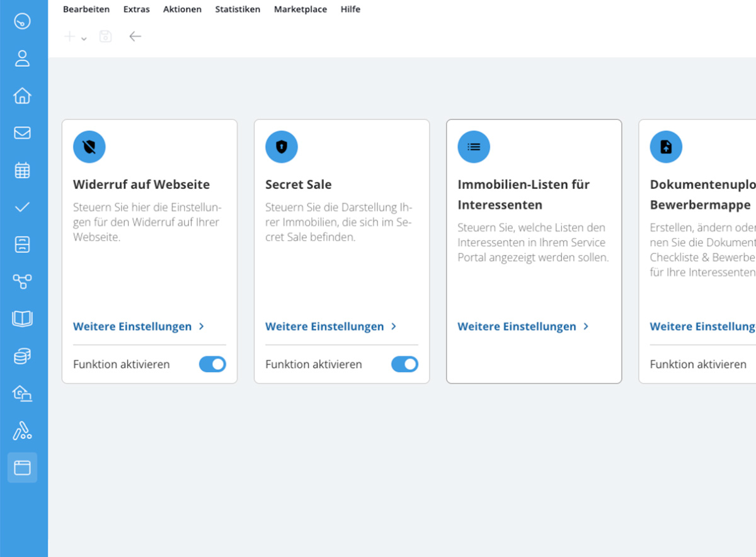Click chevron after Weitere Einstellungen on Immobilien-Listen card
Viewport: 756px width, 557px height.
tap(586, 326)
